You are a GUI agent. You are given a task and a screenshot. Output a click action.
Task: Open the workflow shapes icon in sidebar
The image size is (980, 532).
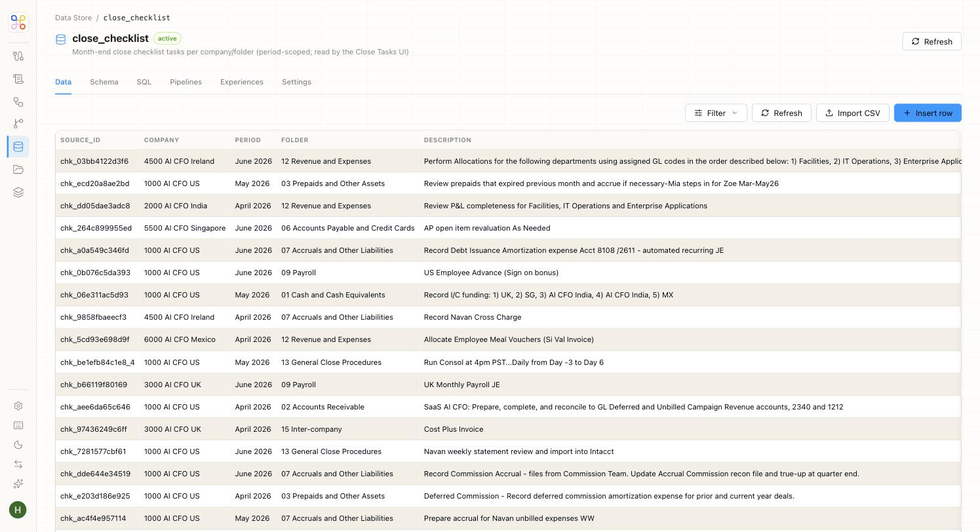pos(18,102)
